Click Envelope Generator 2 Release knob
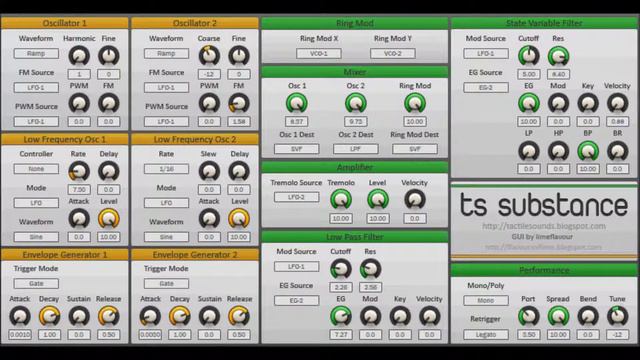Screen dimensions: 640x360 point(239,317)
